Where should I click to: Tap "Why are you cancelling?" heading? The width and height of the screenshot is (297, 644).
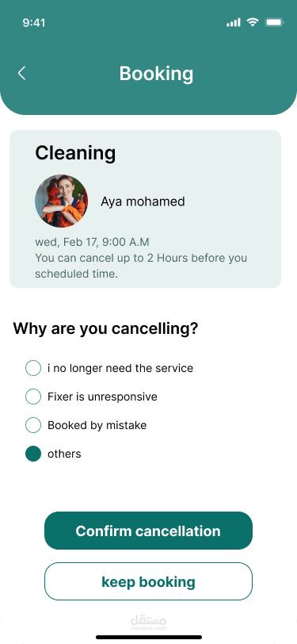point(106,328)
